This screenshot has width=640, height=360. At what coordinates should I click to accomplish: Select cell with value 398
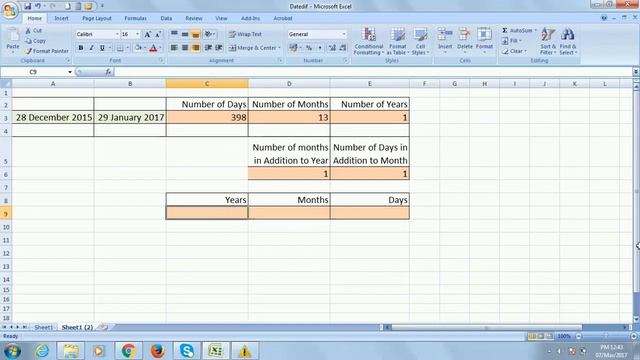click(x=207, y=118)
